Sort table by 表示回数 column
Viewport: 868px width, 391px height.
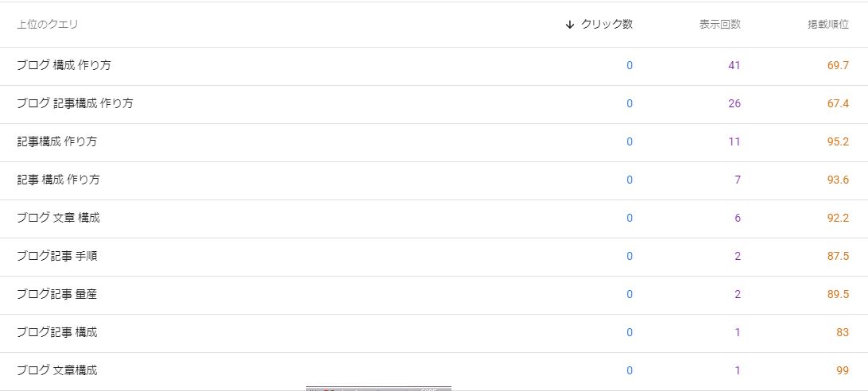click(x=719, y=25)
